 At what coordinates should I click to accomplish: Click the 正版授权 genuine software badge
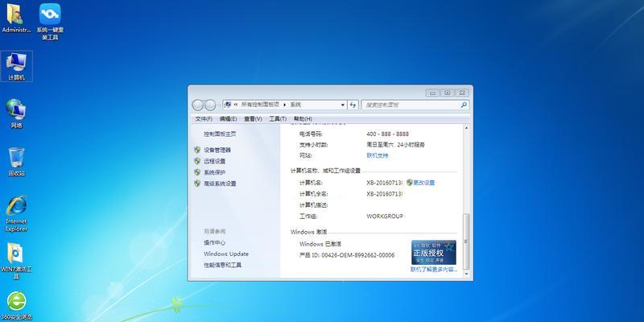point(433,252)
